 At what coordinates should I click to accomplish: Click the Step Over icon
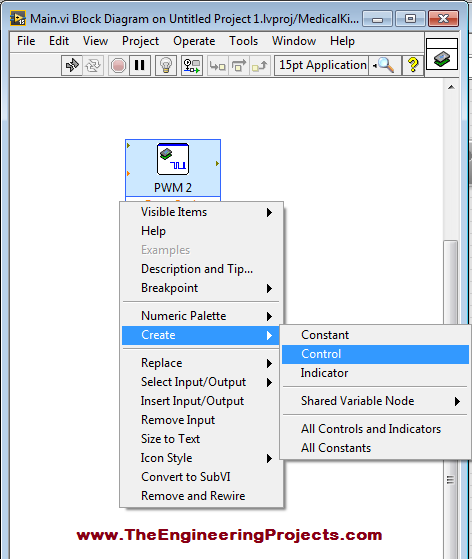click(x=239, y=66)
